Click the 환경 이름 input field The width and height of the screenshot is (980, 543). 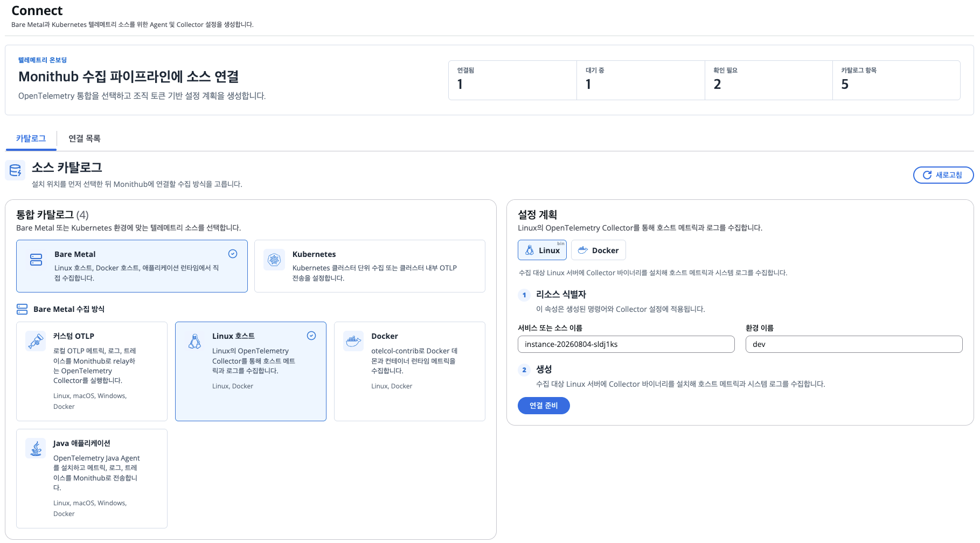click(854, 344)
